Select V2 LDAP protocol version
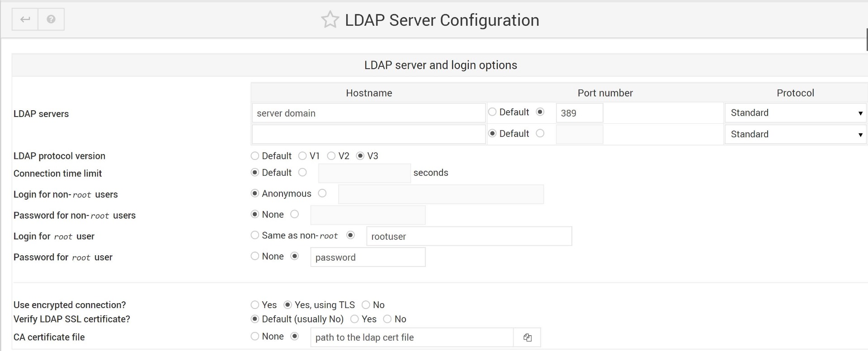Viewport: 868px width, 351px height. pos(331,156)
